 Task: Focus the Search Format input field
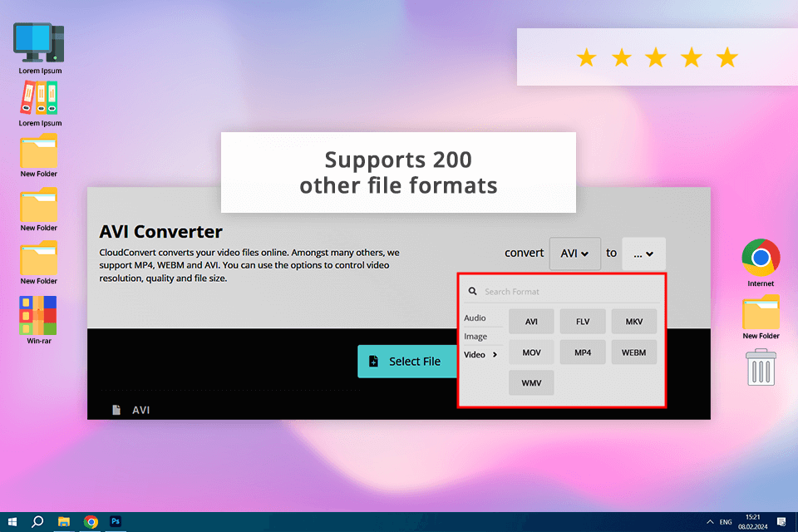(x=562, y=292)
